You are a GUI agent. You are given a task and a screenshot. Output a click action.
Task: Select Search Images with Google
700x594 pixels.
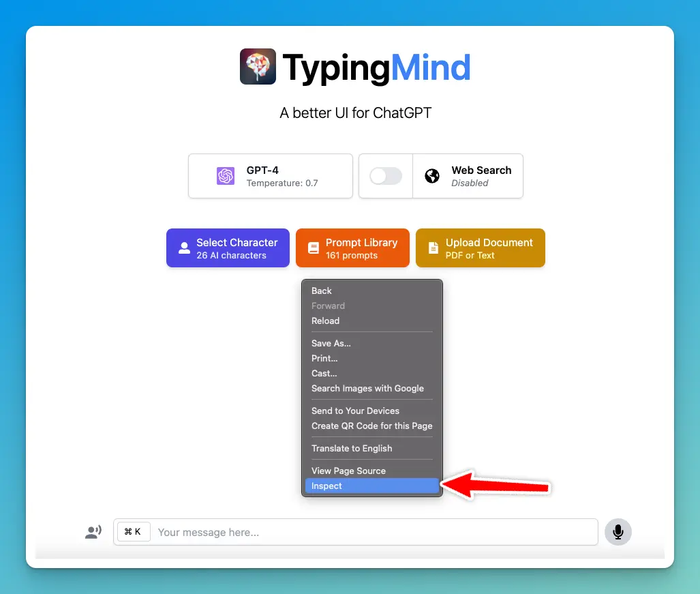pos(372,389)
